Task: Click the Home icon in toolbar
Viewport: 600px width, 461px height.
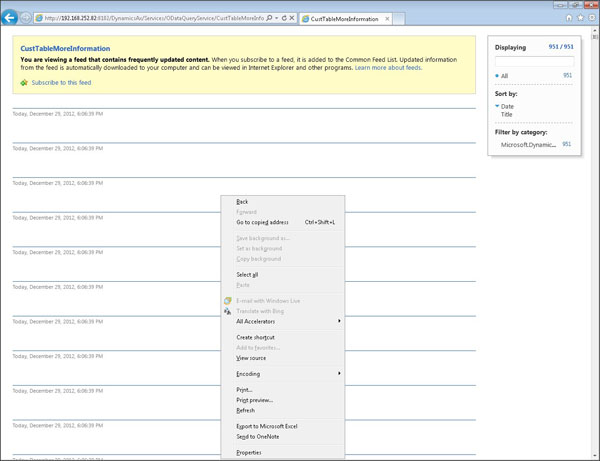Action: pyautogui.click(x=569, y=18)
